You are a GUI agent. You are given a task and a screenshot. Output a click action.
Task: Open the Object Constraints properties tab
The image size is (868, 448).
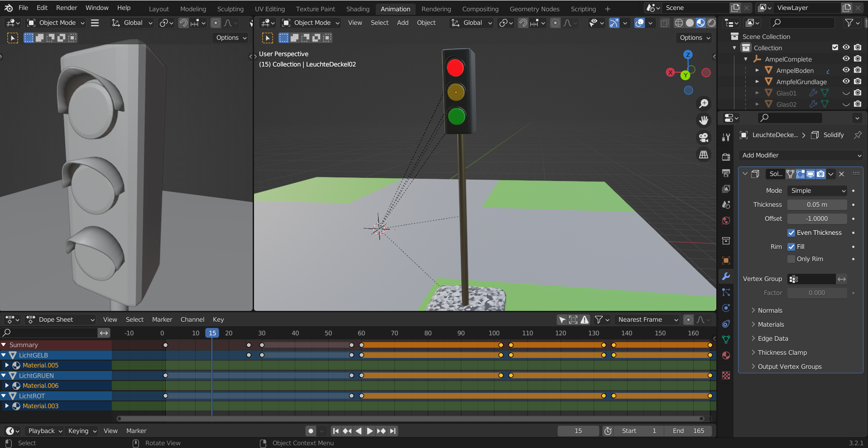[x=726, y=324]
